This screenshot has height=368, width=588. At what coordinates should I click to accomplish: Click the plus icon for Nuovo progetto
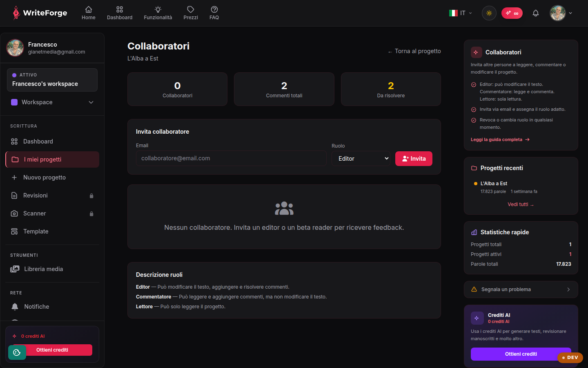(14, 177)
